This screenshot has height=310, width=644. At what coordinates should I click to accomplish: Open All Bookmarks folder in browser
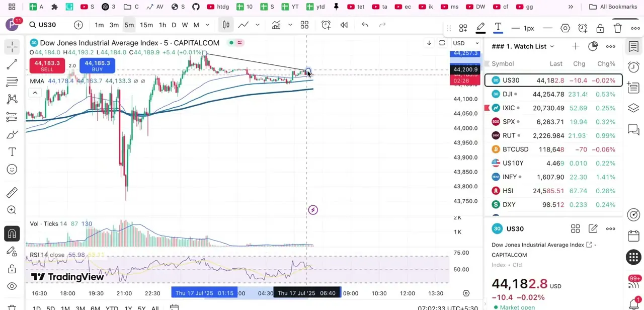[x=613, y=7]
